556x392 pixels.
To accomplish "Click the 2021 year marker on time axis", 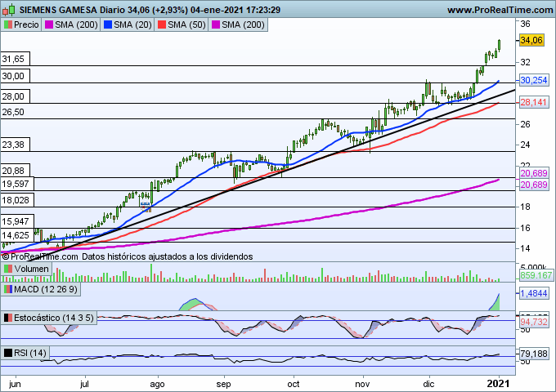I will pos(498,384).
